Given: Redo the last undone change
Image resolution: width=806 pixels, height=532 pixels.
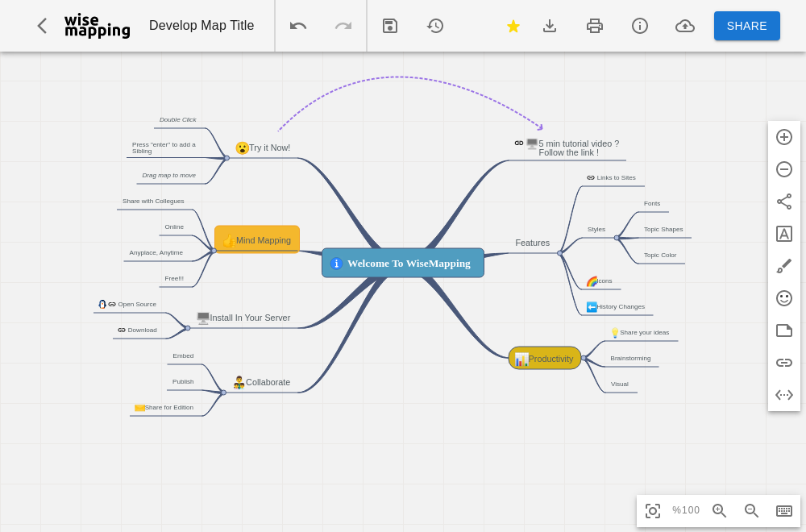Looking at the screenshot, I should coord(343,26).
